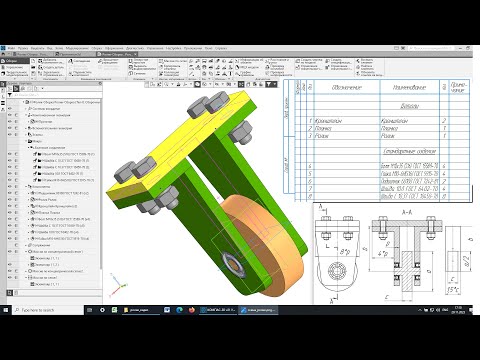Click the funnel filter icon beside tree search
The height and width of the screenshot is (360, 480).
coord(10,95)
